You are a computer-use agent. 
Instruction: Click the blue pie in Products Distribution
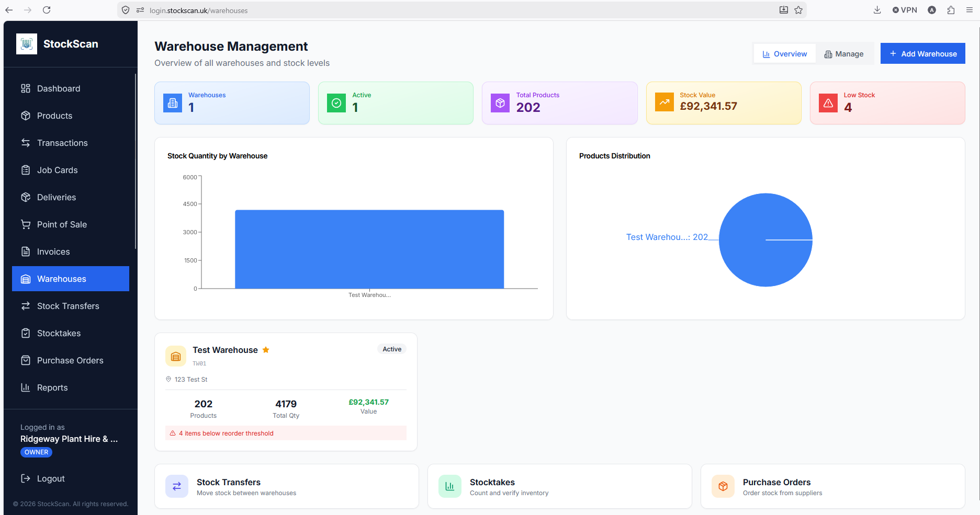(x=765, y=240)
